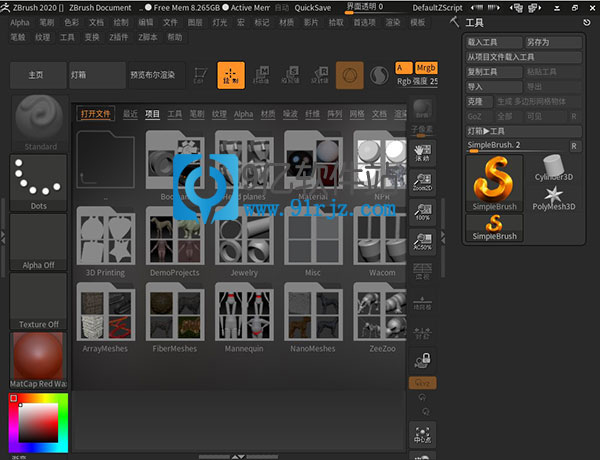
Task: Toggle the A channel button
Action: [x=404, y=68]
